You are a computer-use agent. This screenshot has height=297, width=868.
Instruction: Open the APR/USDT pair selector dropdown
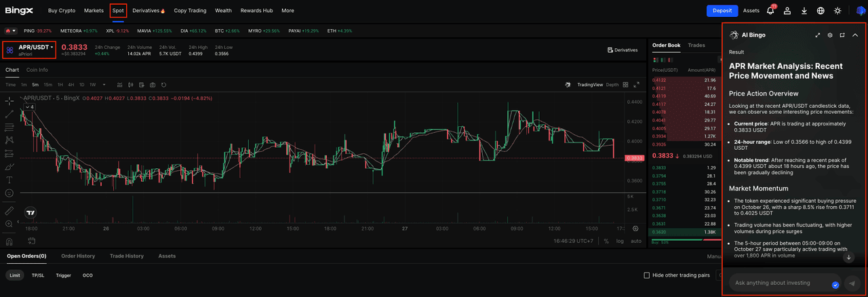click(x=31, y=49)
